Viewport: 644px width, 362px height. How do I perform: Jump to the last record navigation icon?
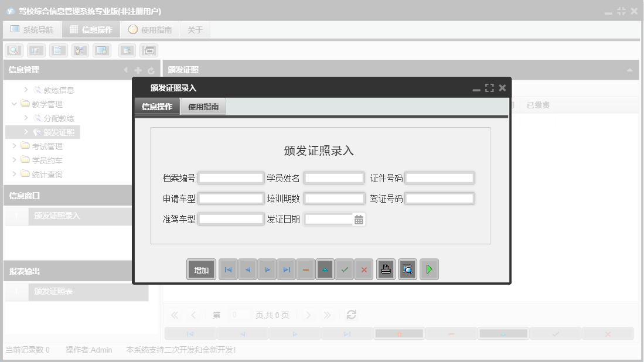pyautogui.click(x=286, y=269)
